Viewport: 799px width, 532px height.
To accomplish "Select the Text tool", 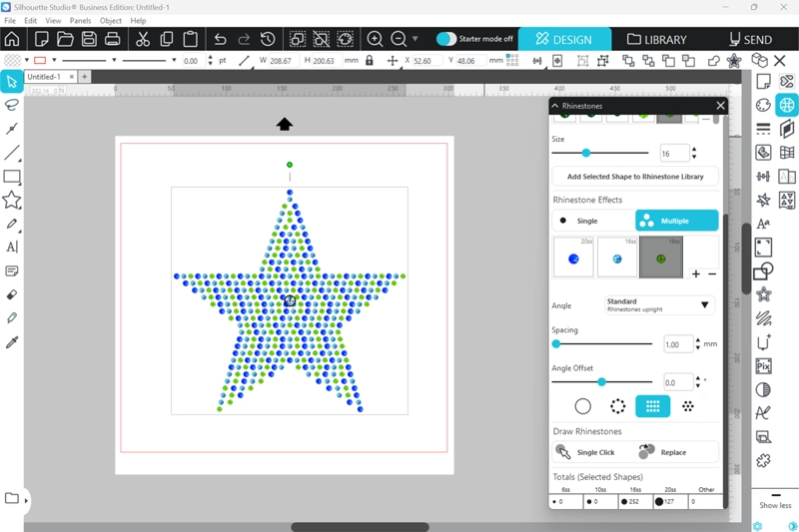I will (12, 247).
